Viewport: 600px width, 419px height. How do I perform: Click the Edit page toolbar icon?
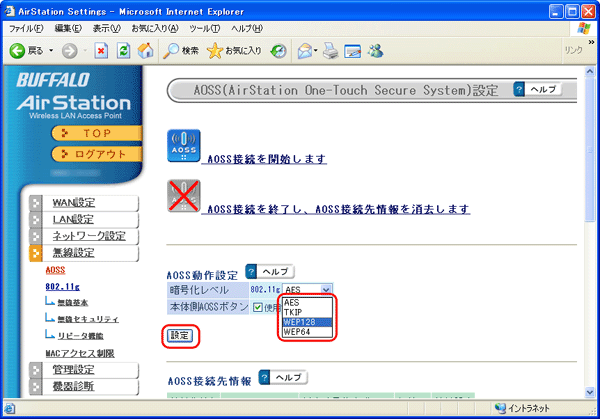[x=352, y=51]
